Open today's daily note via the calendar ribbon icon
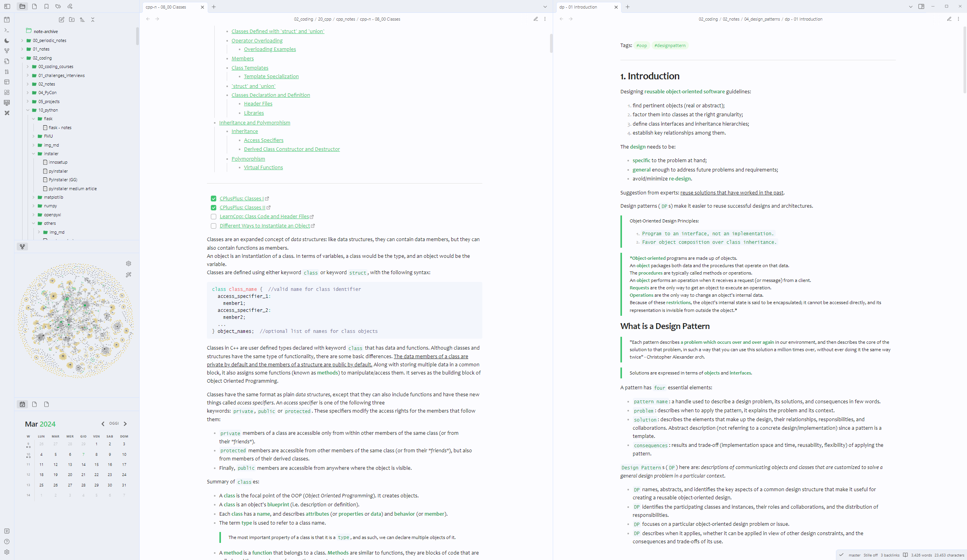Viewport: 967px width, 560px height. coord(7,20)
